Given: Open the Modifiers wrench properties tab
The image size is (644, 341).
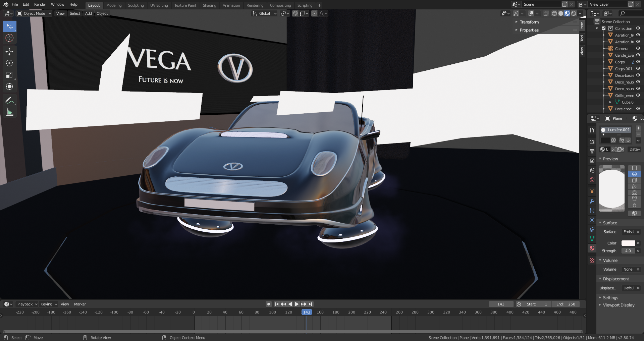Looking at the screenshot, I should [x=592, y=201].
